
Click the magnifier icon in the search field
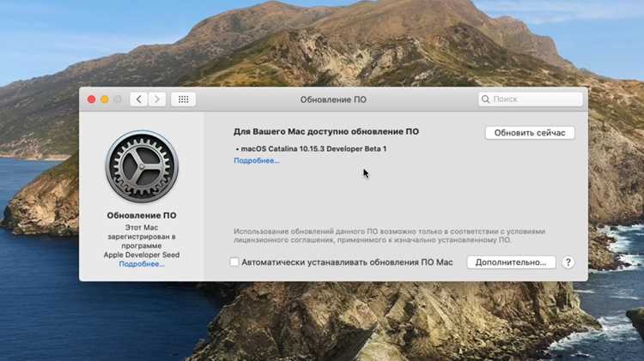(485, 99)
